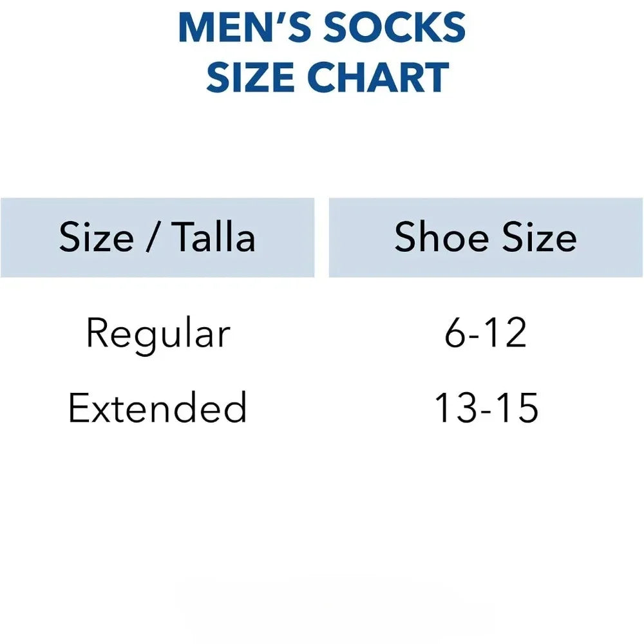Click the word "CHART" in the title
Screen dimensions: 644x644
coord(380,77)
